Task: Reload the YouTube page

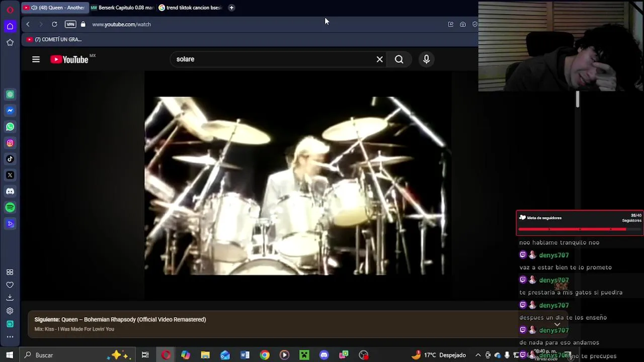Action: (54, 24)
